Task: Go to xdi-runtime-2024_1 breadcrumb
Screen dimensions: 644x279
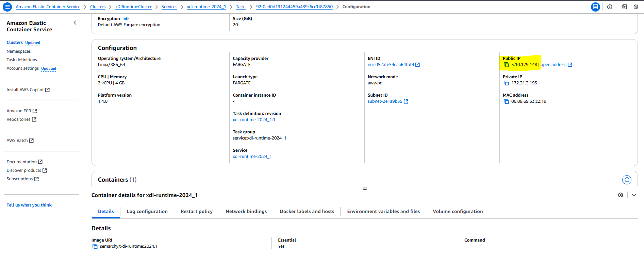Action: tap(207, 7)
